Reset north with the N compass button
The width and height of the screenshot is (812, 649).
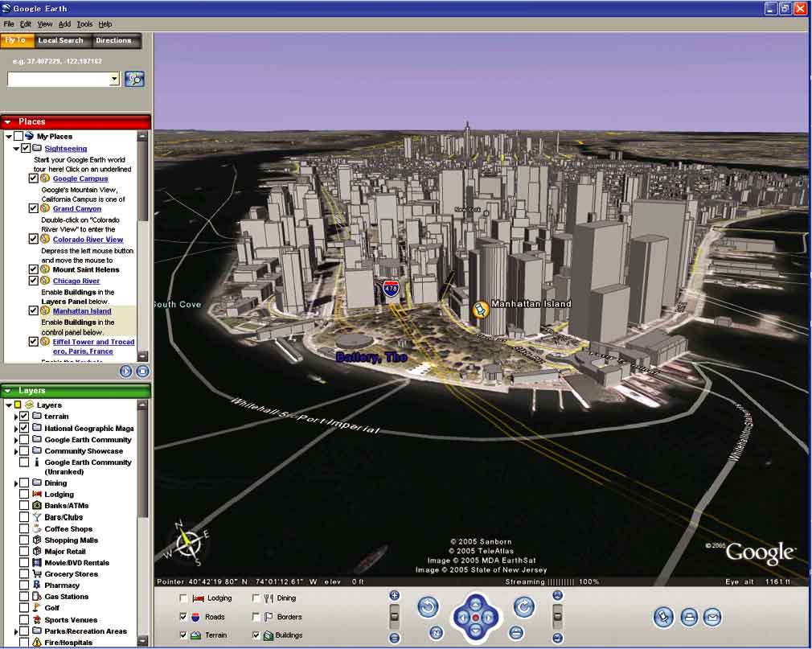(x=436, y=632)
